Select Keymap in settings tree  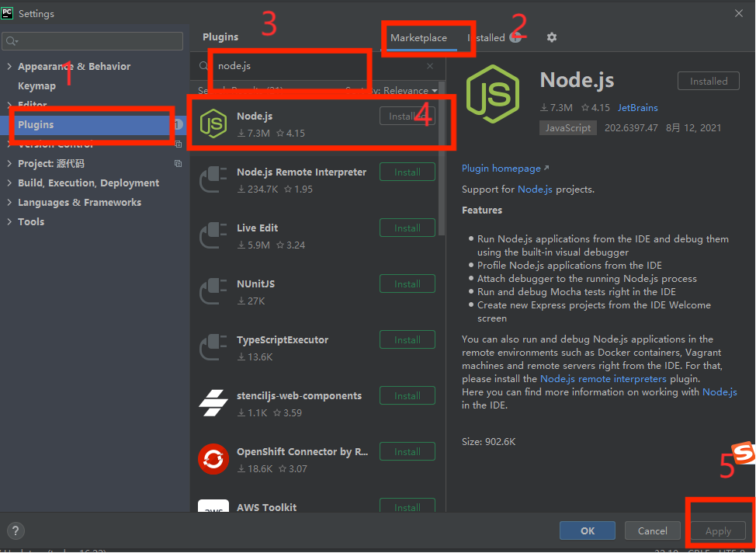pos(36,86)
